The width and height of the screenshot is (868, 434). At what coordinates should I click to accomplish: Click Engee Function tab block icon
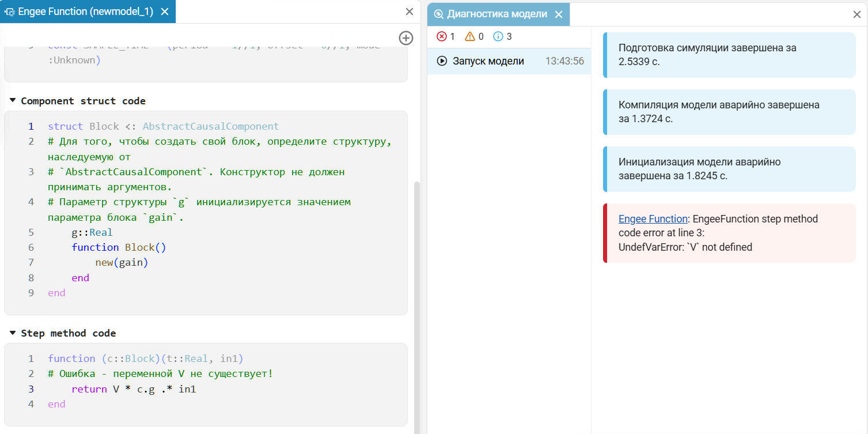point(10,12)
